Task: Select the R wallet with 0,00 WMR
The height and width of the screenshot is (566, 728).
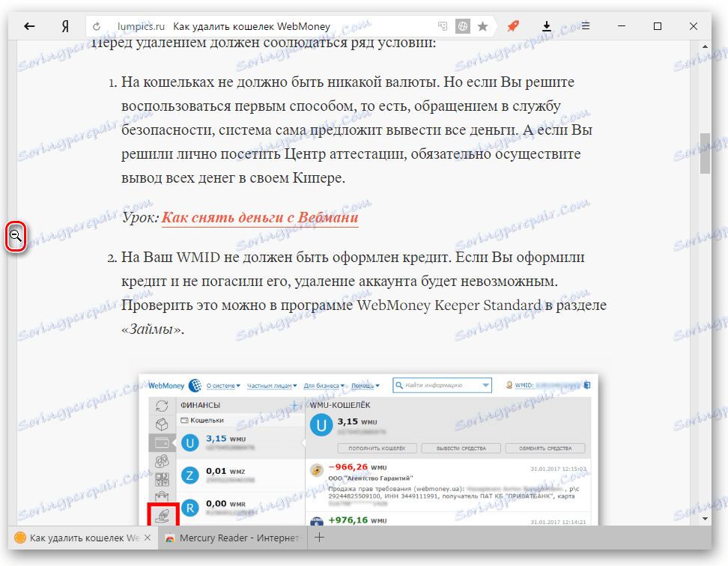Action: point(240,508)
